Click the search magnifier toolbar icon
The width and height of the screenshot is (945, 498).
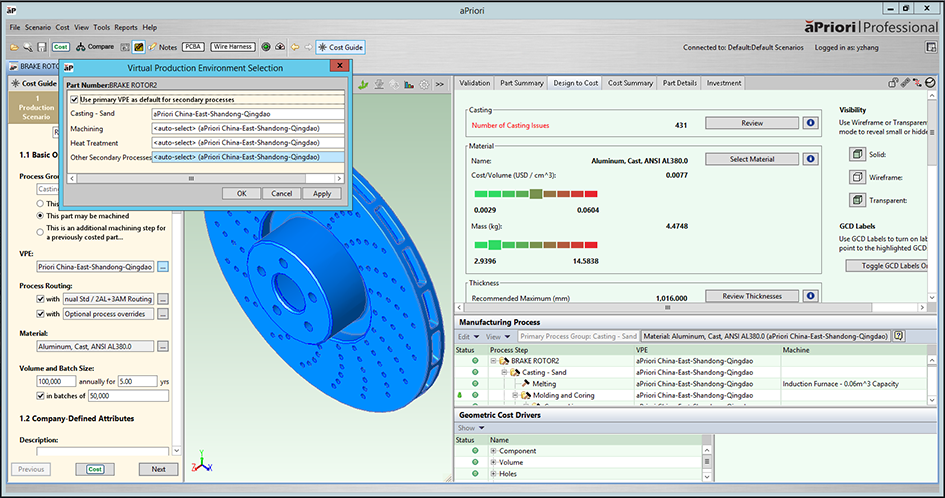(x=28, y=47)
